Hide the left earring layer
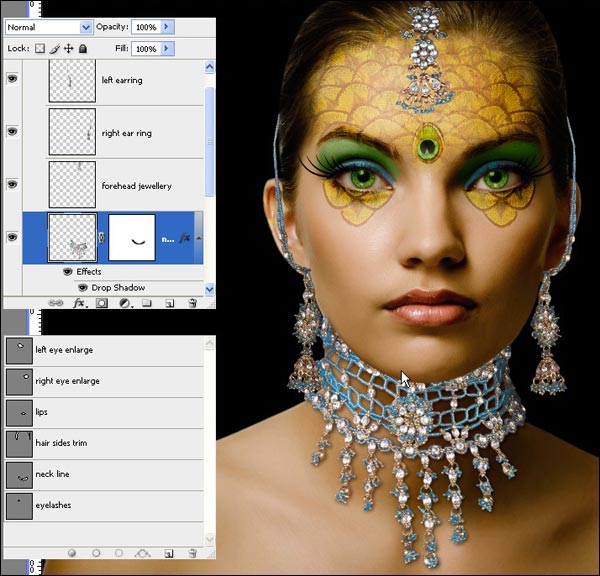600x576 pixels. tap(13, 80)
